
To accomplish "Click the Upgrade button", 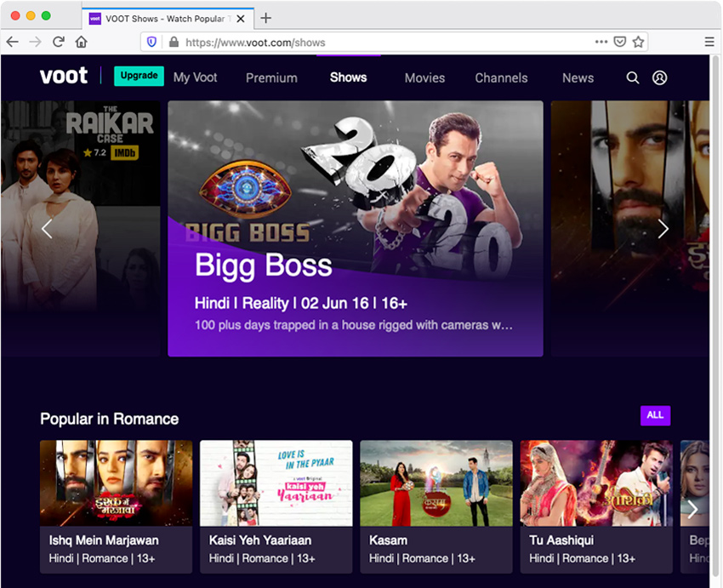I will tap(139, 76).
